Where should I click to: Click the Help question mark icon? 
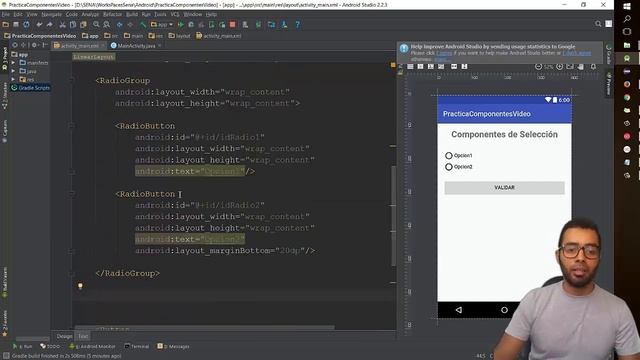(298, 24)
